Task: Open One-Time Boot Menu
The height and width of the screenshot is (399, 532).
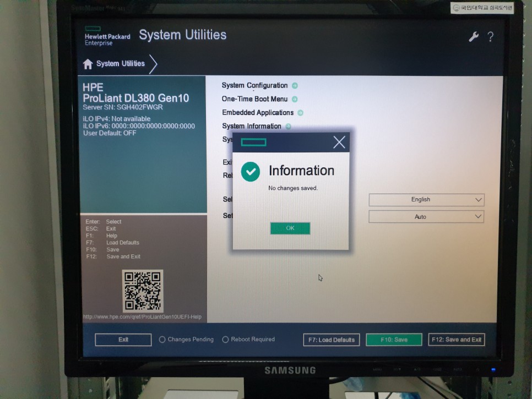Action: coord(254,99)
